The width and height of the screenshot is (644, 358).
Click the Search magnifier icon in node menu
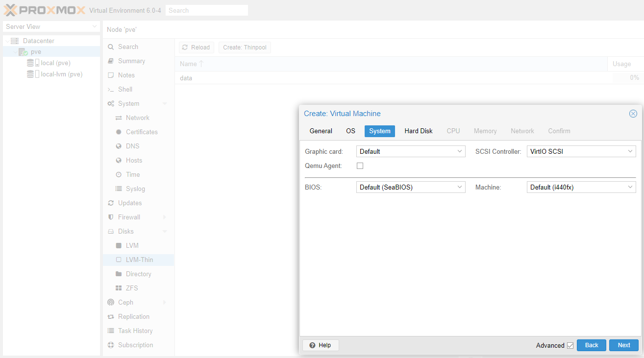tap(111, 47)
